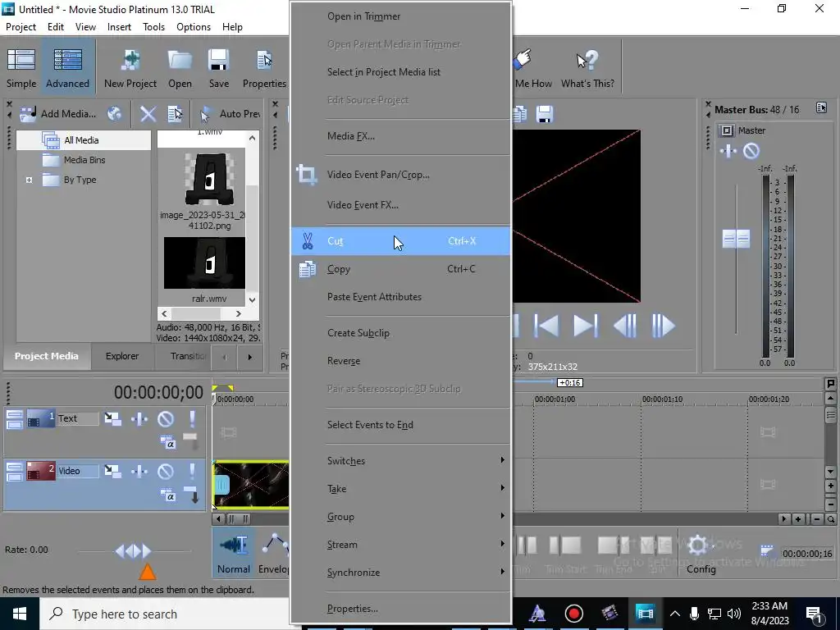The width and height of the screenshot is (840, 630).
Task: Click the Cut scissors menu entry
Action: click(x=400, y=241)
